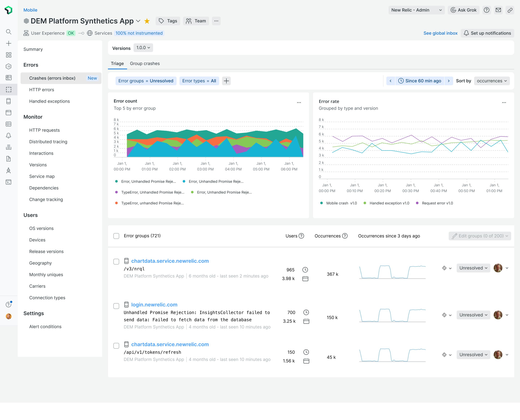Go to next time range arrow
The image size is (520, 420).
(449, 81)
